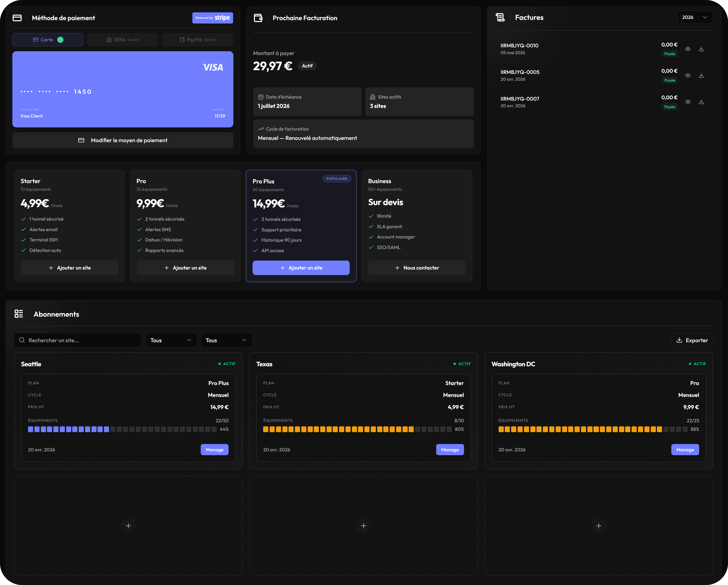Screen dimensions: 728x585
Task: Click the 8/10 equipment count on Texas
Action: [x=459, y=421]
